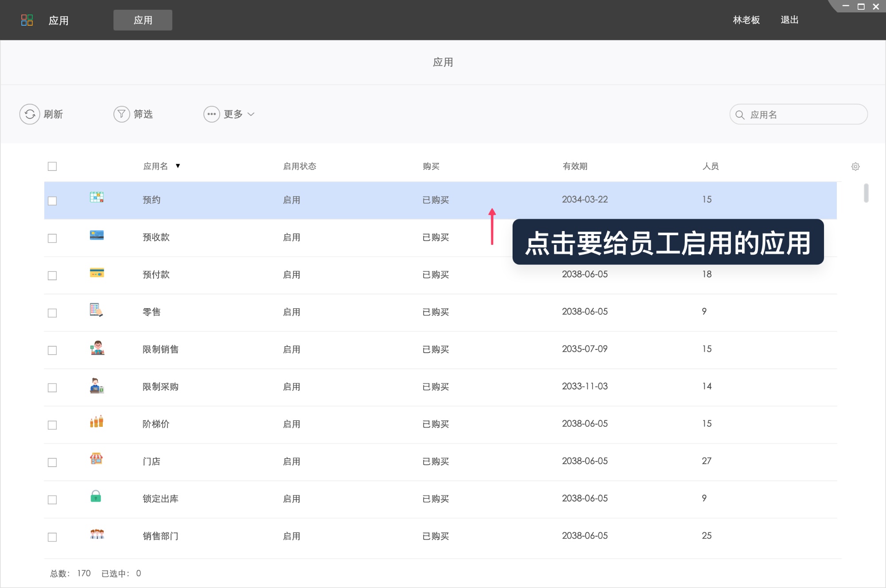
Task: Click the 应用名 search input field
Action: 798,114
